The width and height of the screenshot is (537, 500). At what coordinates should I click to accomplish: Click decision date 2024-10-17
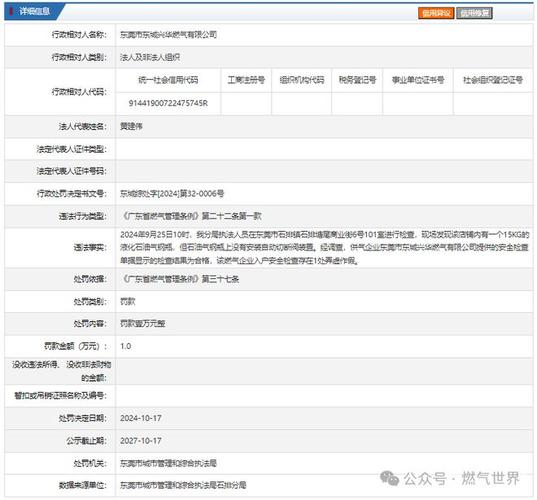pyautogui.click(x=141, y=418)
